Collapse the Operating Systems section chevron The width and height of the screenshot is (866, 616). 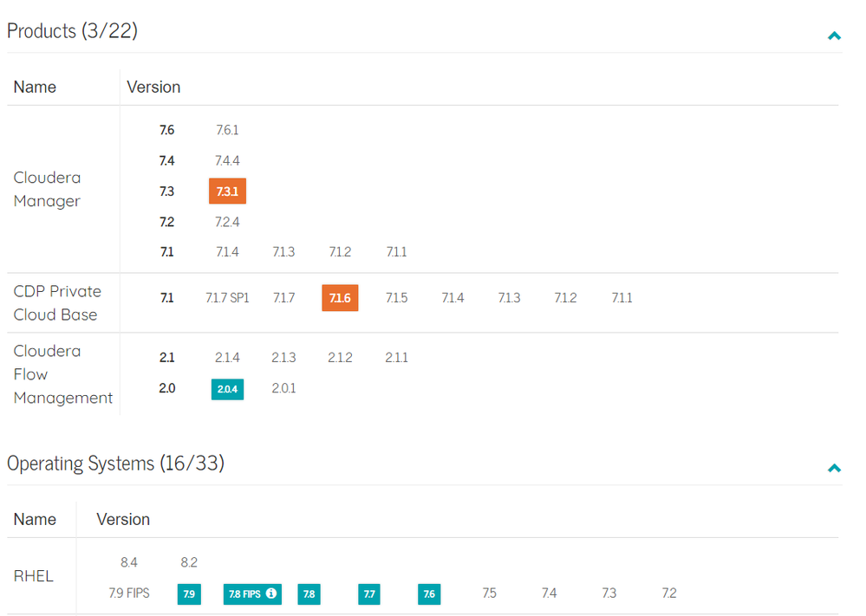coord(834,468)
